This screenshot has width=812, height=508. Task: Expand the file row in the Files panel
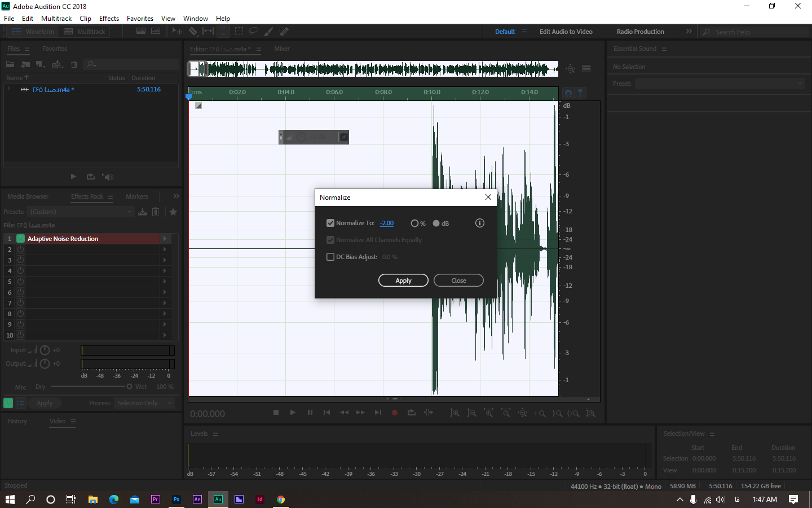click(x=9, y=89)
